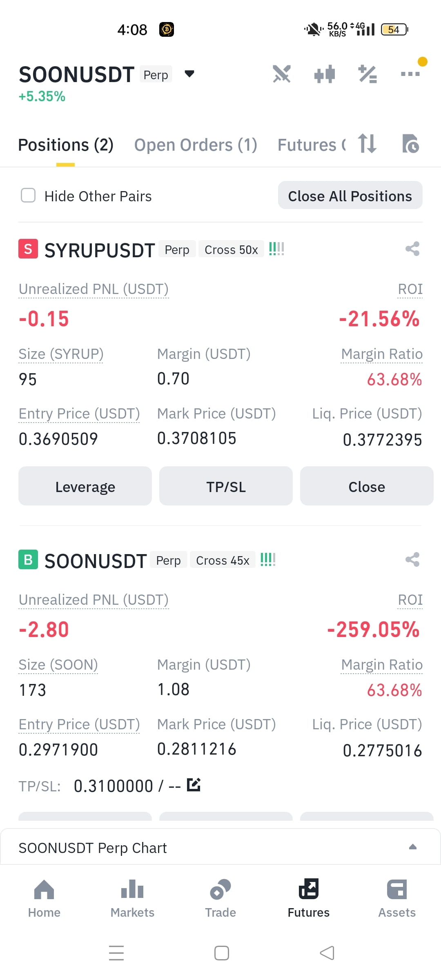Change the Cross 50x SYRUPUSDT setting
This screenshot has width=441, height=980.
pos(231,249)
